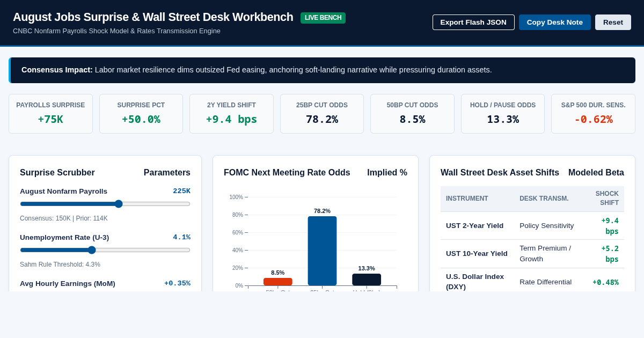
Task: Click the Avg Hourly Earnings (MoM) label
Action: (68, 283)
